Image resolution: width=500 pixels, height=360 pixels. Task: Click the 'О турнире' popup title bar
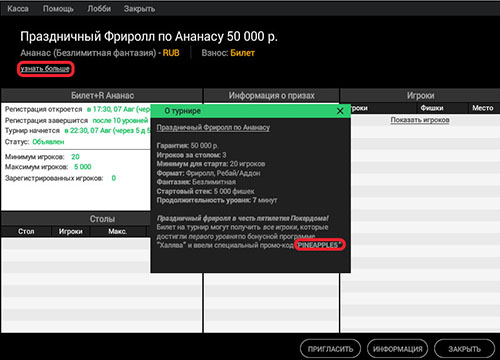click(x=250, y=111)
